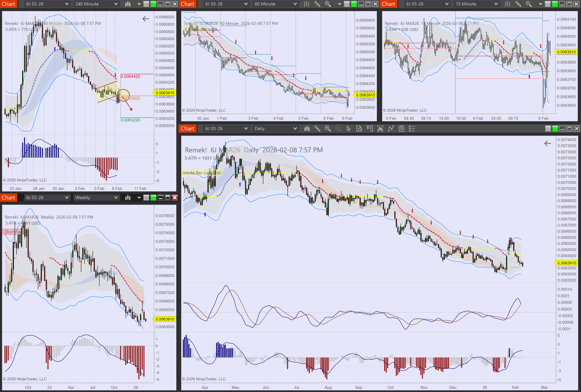The height and width of the screenshot is (392, 581).
Task: Select the drawing tools pencil on Daily chart
Action: (317, 129)
